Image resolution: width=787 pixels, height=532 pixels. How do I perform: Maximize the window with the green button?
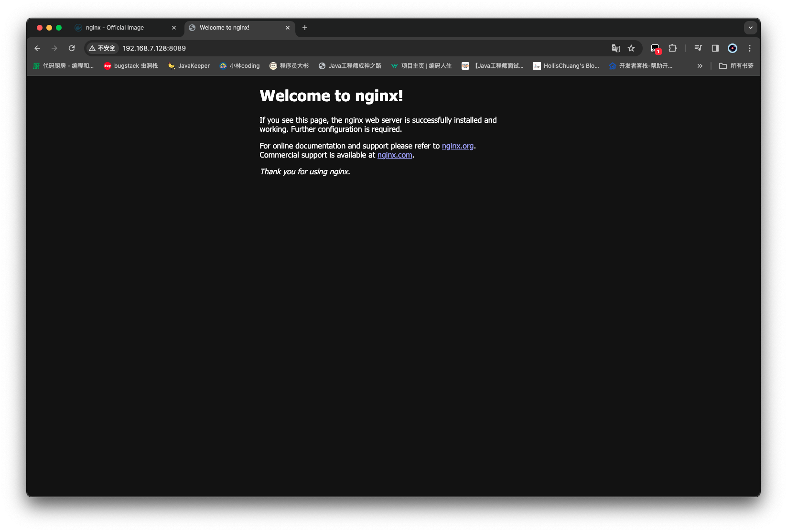(59, 28)
